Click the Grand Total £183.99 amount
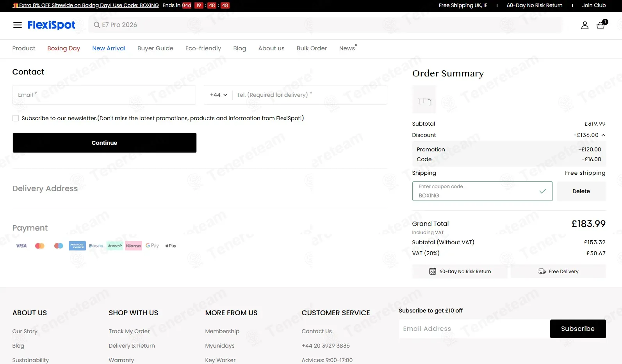Viewport: 622px width, 364px height. coord(588,224)
